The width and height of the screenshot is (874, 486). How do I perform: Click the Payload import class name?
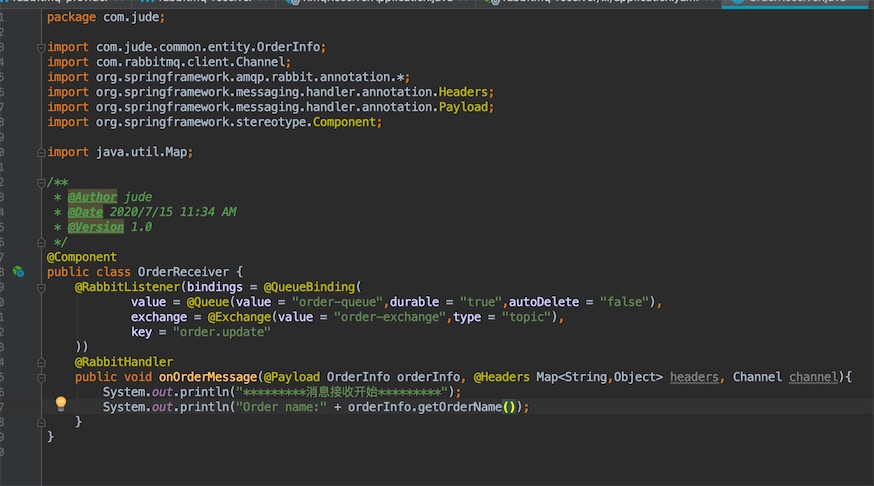[x=463, y=107]
